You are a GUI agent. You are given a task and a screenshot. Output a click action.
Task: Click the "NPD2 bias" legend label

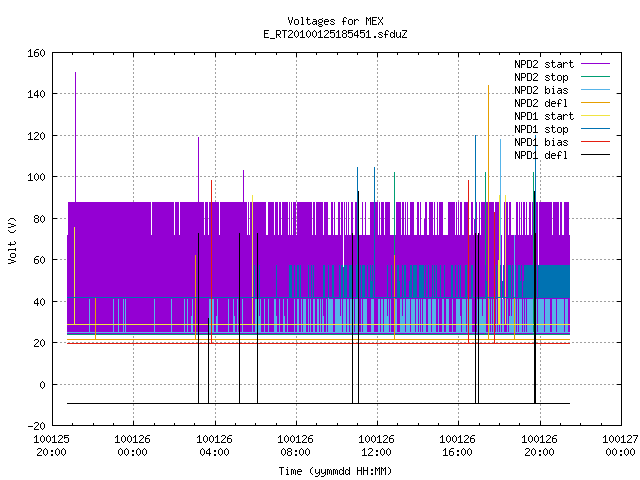pos(541,90)
